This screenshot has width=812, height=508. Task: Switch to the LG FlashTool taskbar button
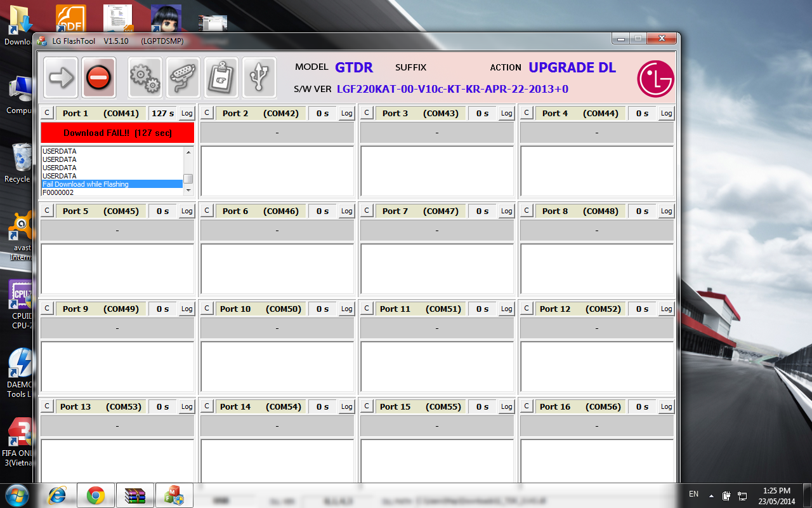(174, 495)
